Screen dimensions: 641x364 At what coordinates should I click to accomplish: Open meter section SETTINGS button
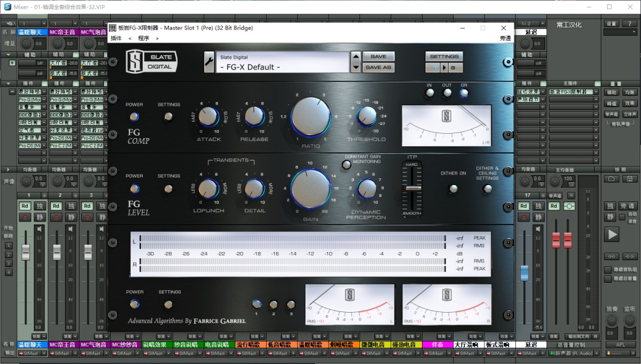(x=168, y=305)
